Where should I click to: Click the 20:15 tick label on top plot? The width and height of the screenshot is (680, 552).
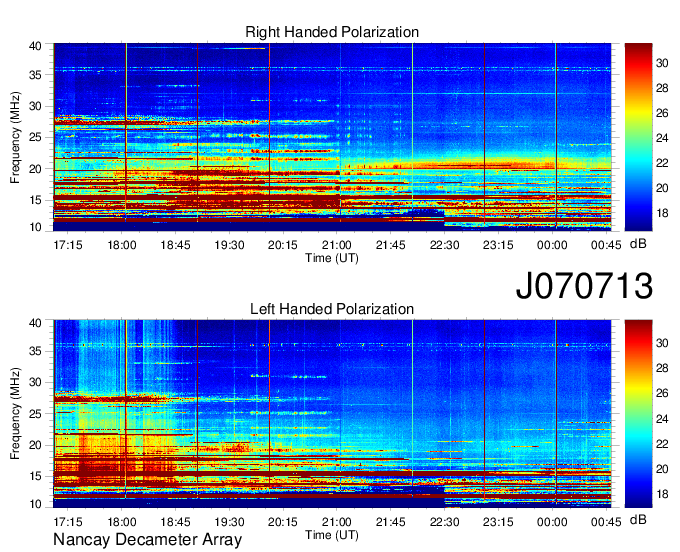[283, 245]
